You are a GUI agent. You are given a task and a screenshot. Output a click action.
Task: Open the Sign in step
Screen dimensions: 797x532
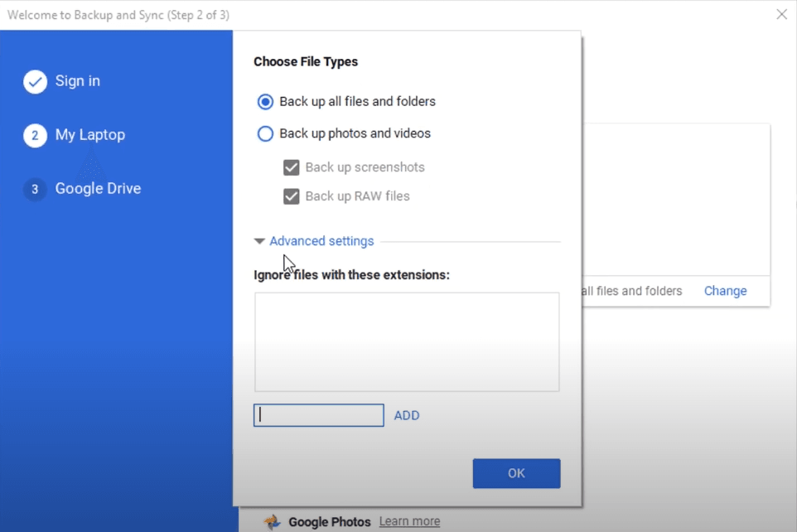tap(78, 81)
